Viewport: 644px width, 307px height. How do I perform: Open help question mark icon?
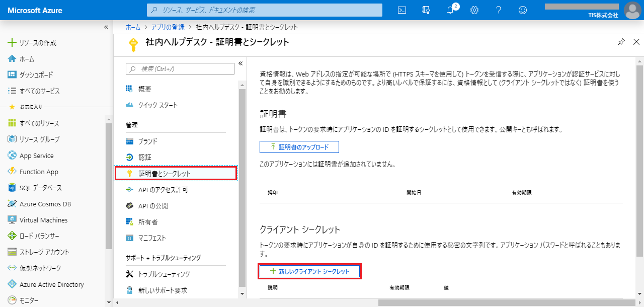tap(499, 10)
